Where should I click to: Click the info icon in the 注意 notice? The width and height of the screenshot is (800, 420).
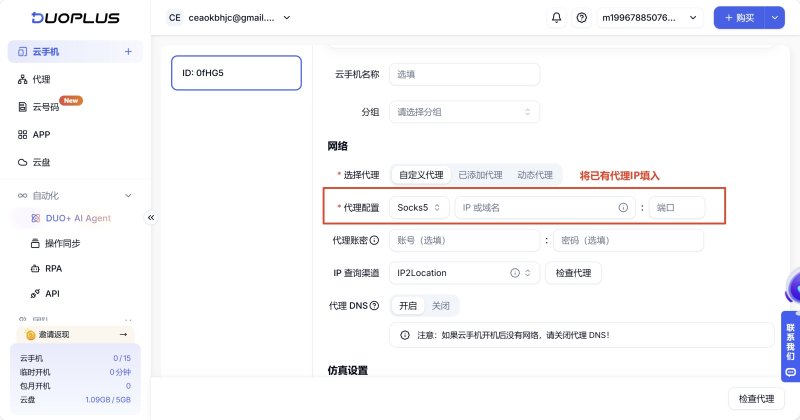tap(405, 335)
